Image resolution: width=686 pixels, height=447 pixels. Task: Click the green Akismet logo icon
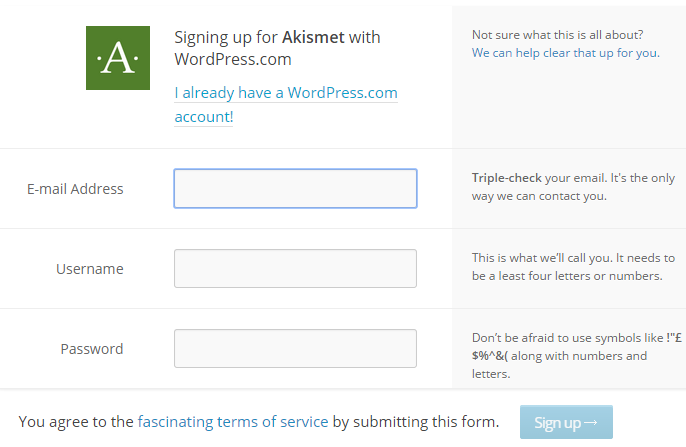(118, 58)
